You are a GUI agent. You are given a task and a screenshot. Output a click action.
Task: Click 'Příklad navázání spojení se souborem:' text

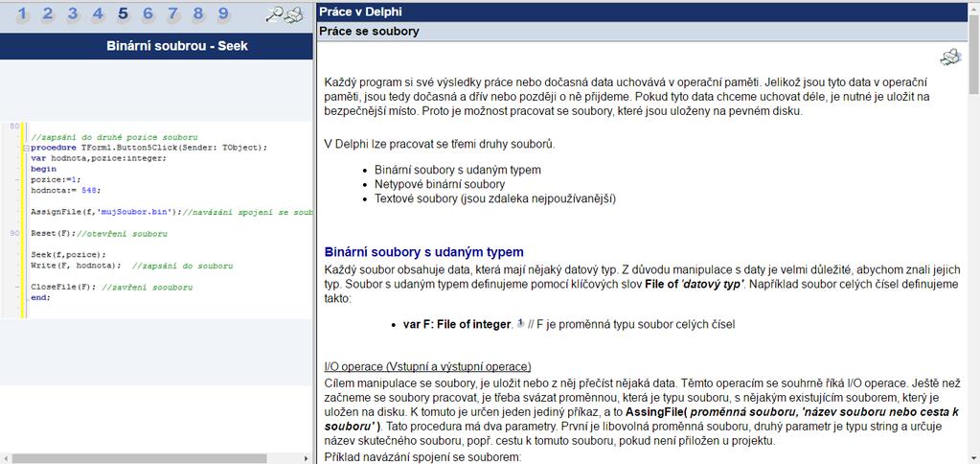pyautogui.click(x=423, y=457)
